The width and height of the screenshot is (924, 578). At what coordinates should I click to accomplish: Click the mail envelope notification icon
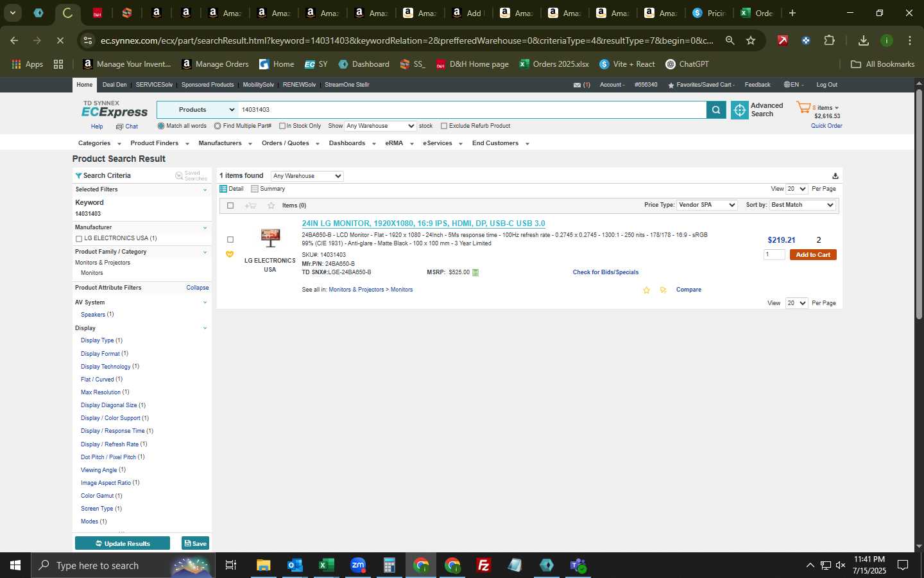click(x=577, y=85)
